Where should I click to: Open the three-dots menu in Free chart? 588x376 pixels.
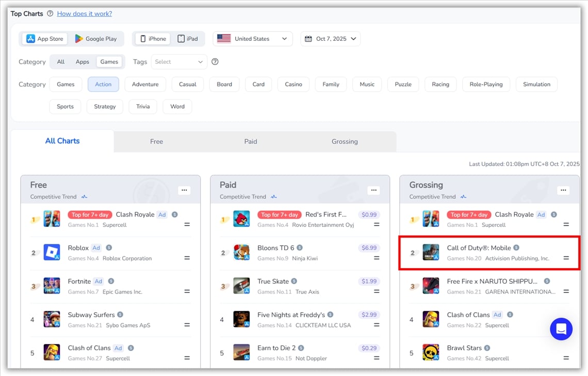pyautogui.click(x=184, y=190)
